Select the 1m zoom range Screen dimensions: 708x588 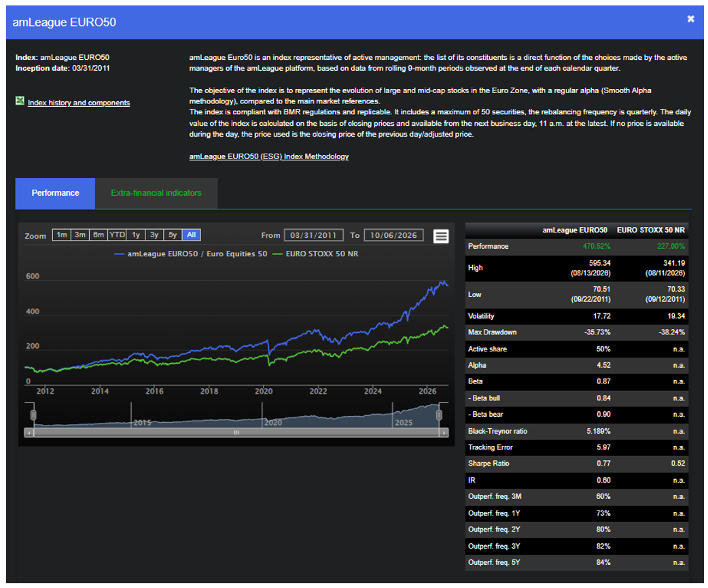(62, 235)
